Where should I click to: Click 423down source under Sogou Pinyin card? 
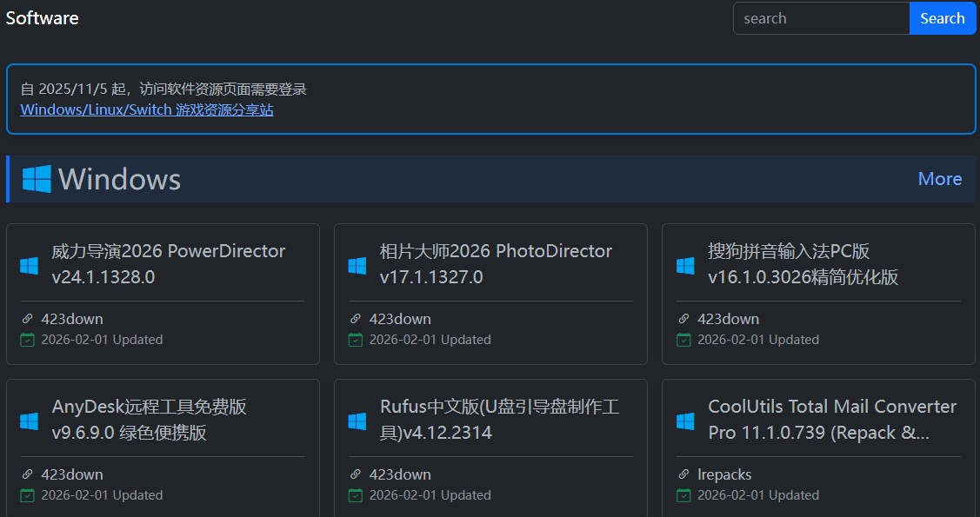pyautogui.click(x=728, y=319)
